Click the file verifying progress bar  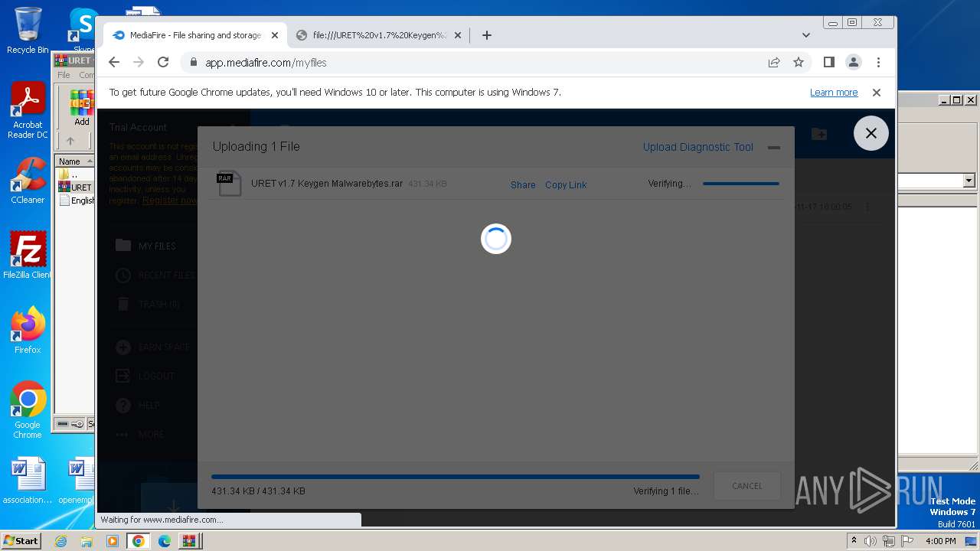(x=740, y=184)
